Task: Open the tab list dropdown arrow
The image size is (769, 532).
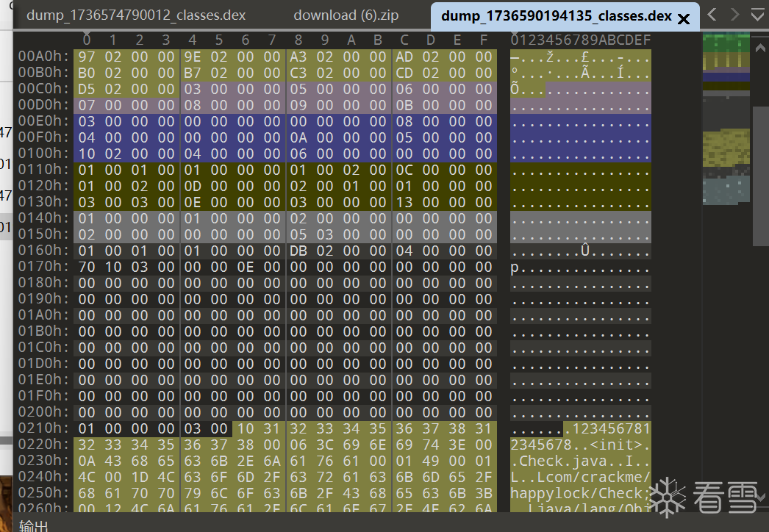Action: tap(757, 15)
